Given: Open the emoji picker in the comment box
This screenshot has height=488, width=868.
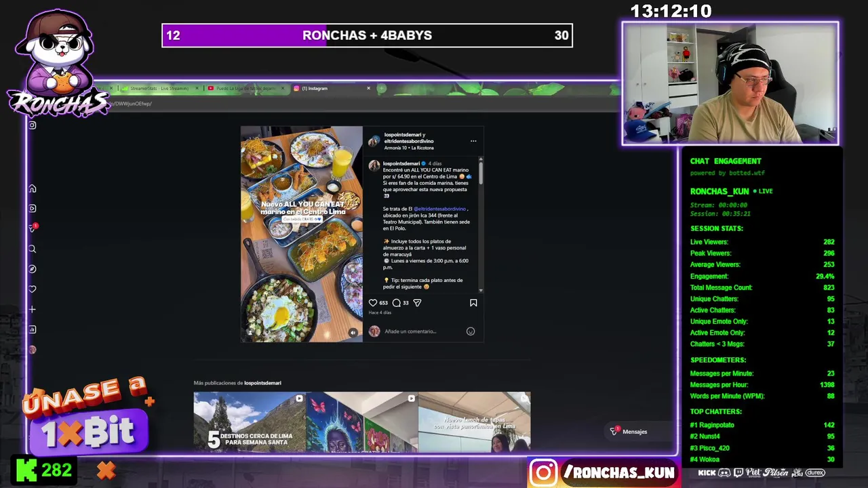Looking at the screenshot, I should point(471,331).
